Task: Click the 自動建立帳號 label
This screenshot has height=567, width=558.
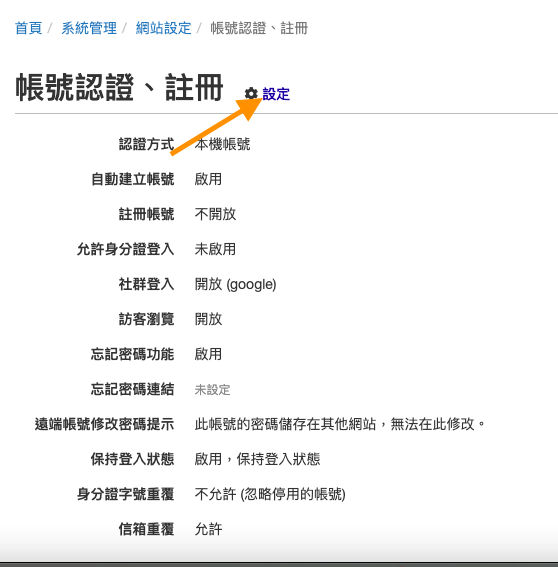Action: (133, 179)
